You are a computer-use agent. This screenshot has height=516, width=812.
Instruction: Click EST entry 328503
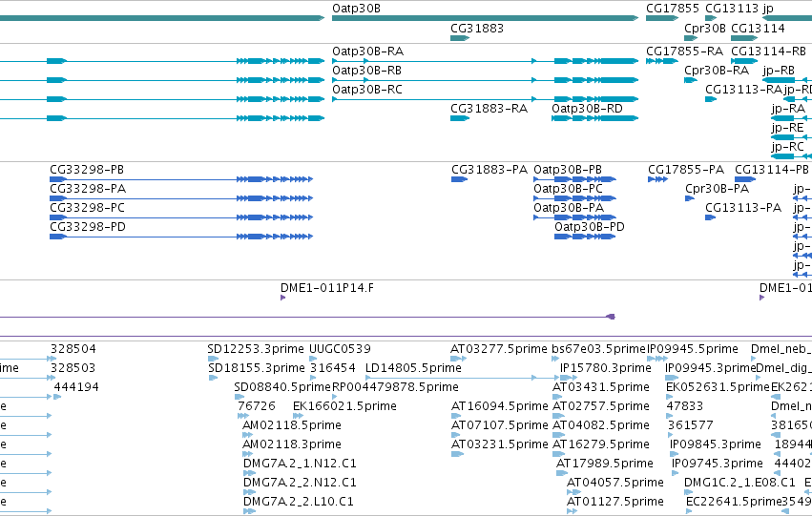click(x=73, y=368)
